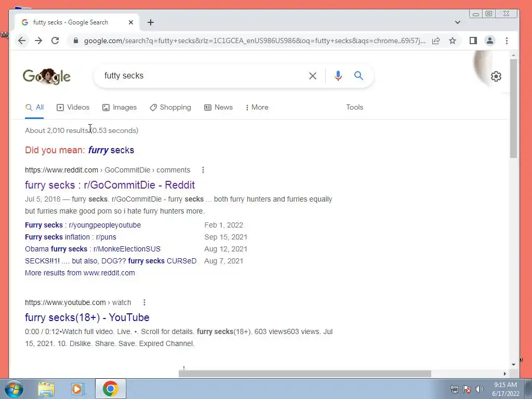
Task: Go forward to the next page
Action: point(38,41)
